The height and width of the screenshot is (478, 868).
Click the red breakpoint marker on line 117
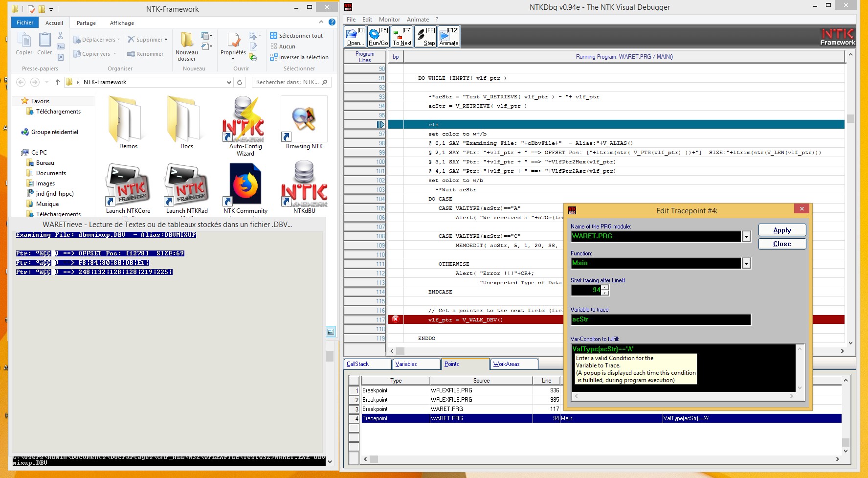[x=396, y=319]
